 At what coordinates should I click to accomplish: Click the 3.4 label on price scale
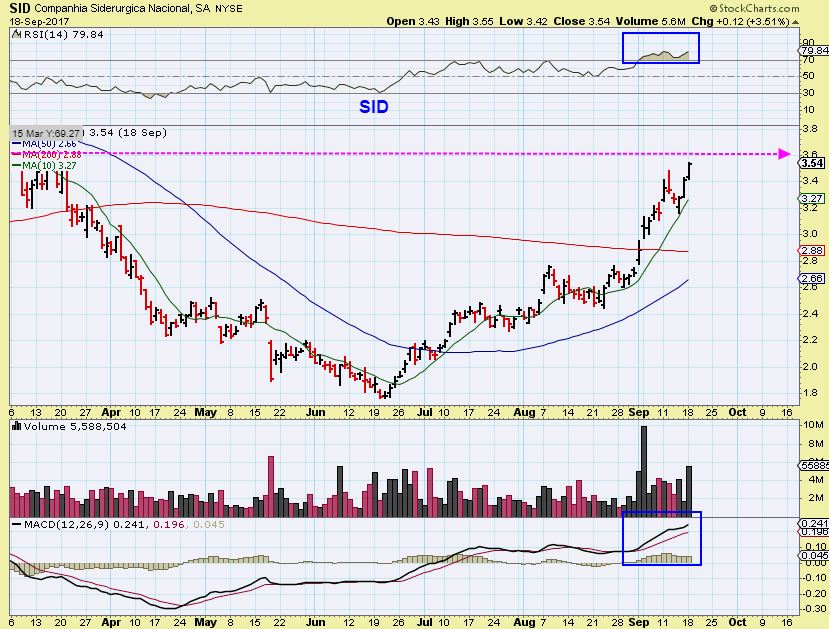click(x=809, y=181)
